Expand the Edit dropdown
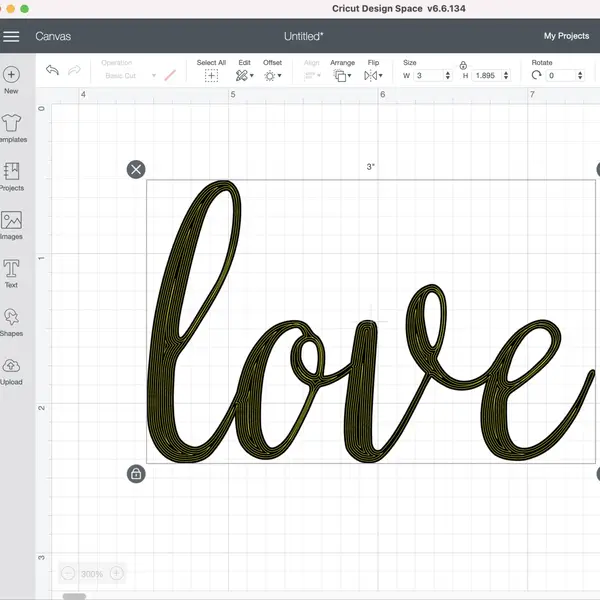 coord(244,75)
